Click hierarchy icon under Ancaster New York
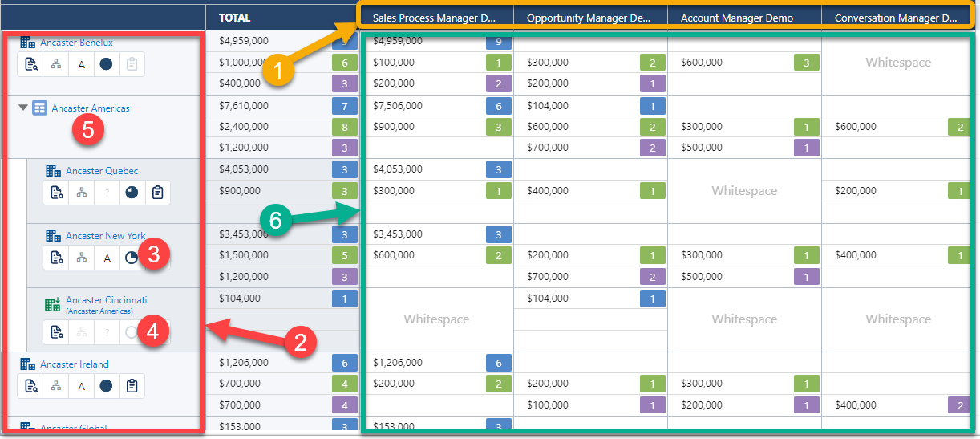Viewport: 980px width, 439px height. pos(81,258)
